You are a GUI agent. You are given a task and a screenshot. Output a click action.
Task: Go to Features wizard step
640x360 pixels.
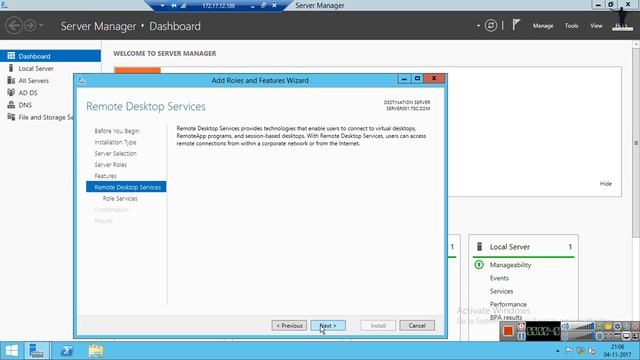point(105,176)
